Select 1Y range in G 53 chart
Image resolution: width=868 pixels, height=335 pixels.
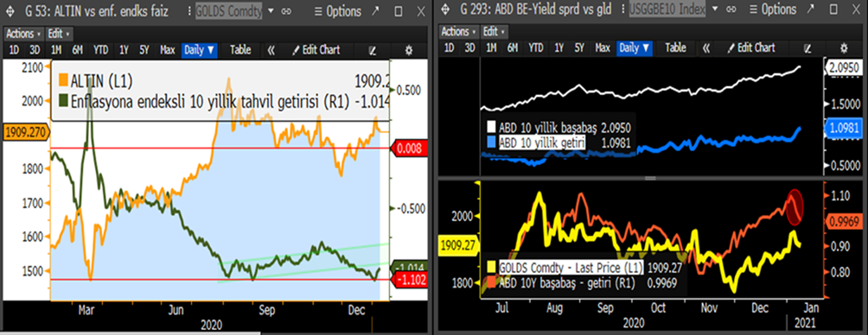124,50
